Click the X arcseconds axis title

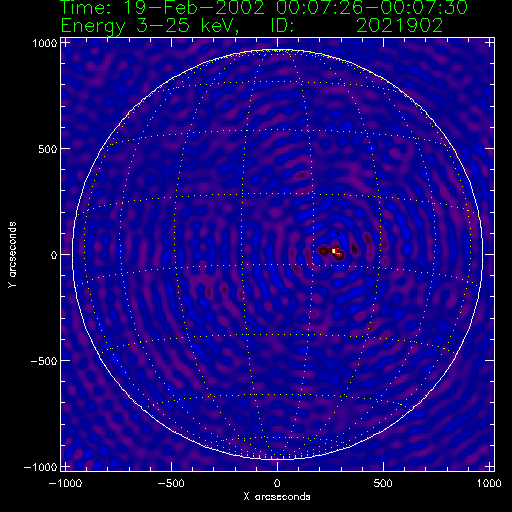pos(277,497)
